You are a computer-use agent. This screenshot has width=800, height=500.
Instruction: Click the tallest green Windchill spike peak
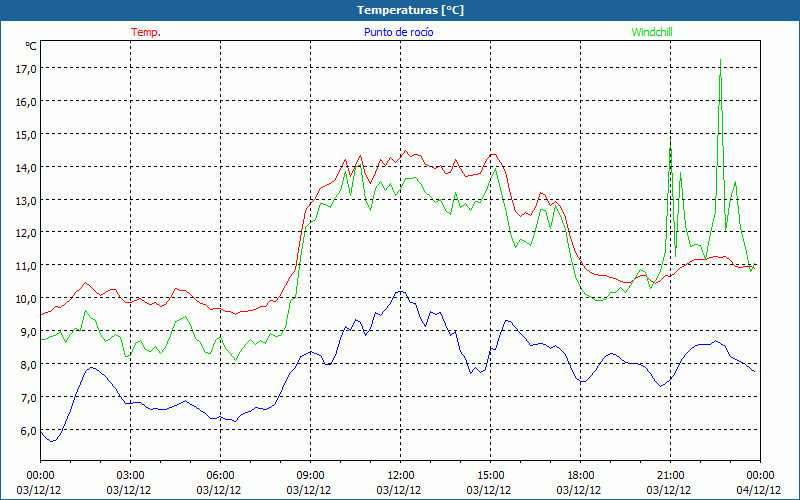tap(720, 60)
